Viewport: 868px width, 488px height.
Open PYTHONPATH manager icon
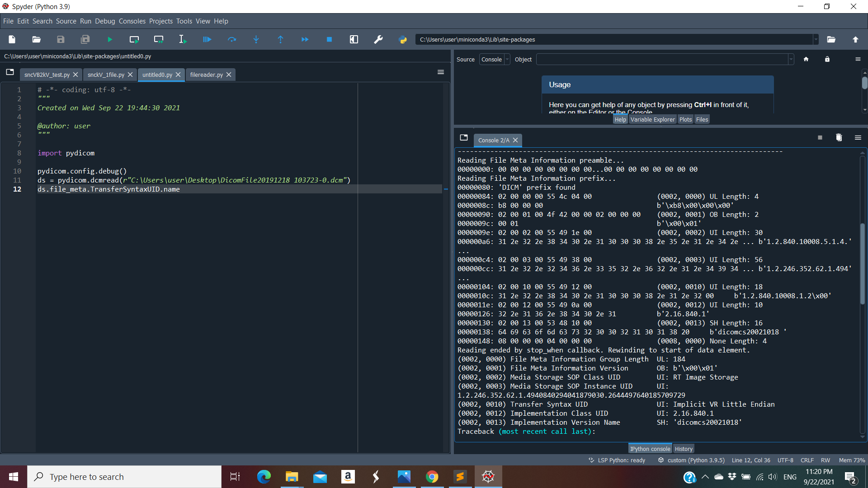[403, 40]
